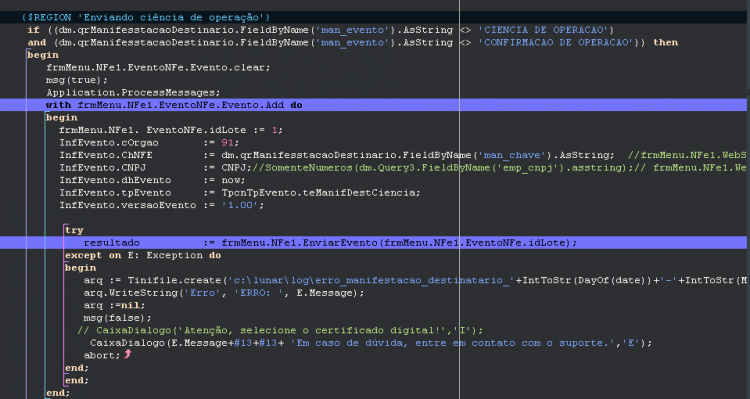
Task: Click the msg(false); statement
Action: click(118, 318)
